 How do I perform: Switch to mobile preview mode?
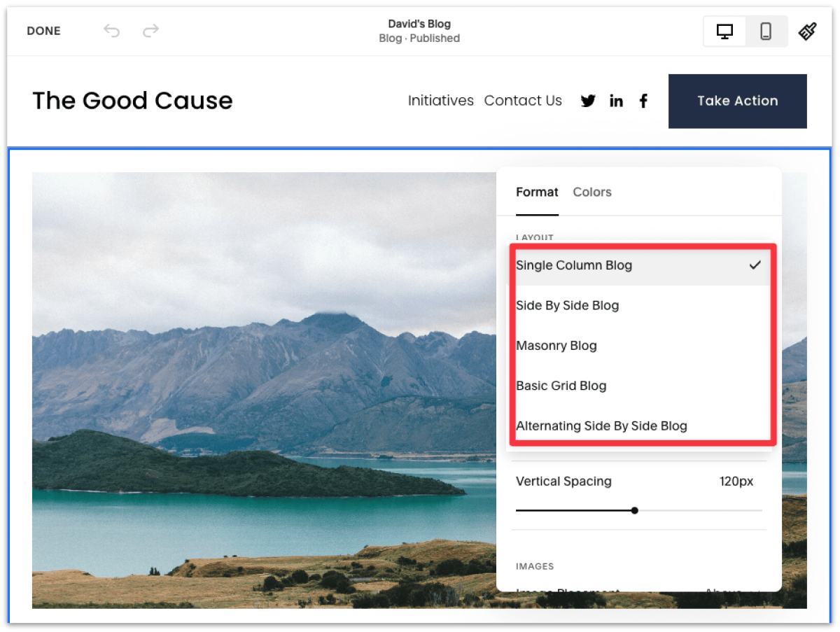pos(766,31)
